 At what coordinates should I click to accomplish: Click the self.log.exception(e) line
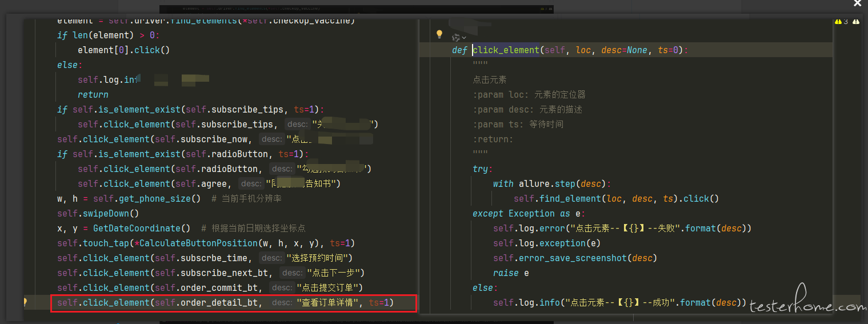tap(547, 243)
